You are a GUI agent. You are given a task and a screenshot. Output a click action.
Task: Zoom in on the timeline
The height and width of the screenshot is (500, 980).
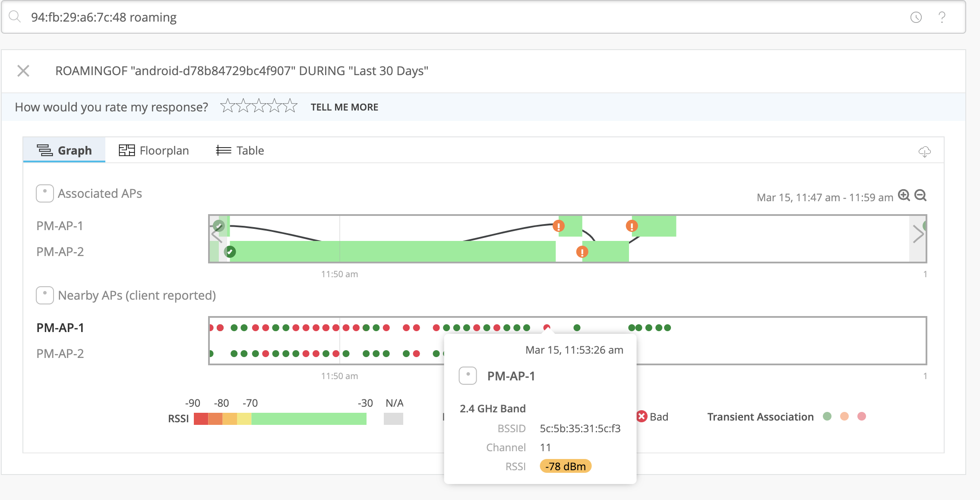904,196
